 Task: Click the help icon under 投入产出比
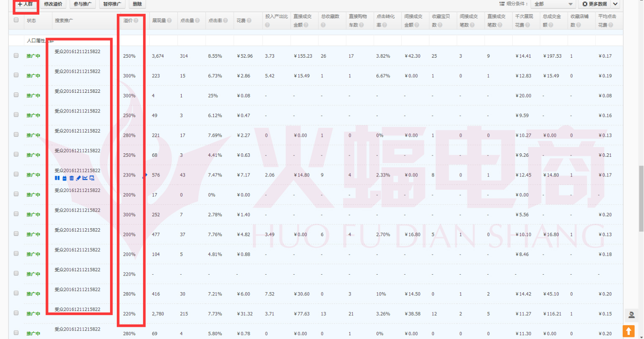[267, 25]
